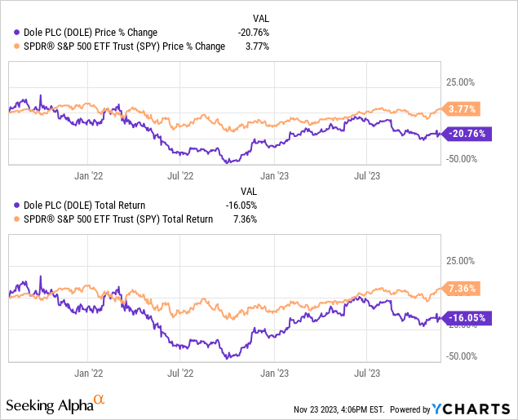This screenshot has height=420, width=518.
Task: Click the Jan '23 label on the top chart
Action: (274, 175)
